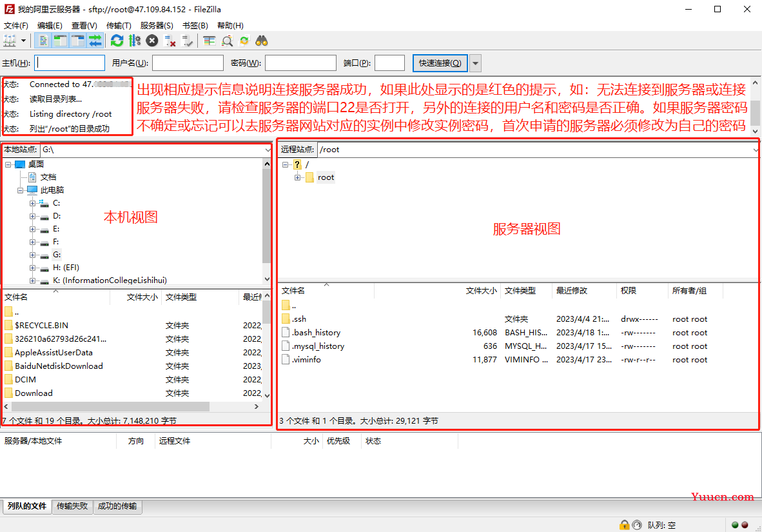Open directory listing filters dialog
Screen dimensions: 762x532
click(210, 41)
